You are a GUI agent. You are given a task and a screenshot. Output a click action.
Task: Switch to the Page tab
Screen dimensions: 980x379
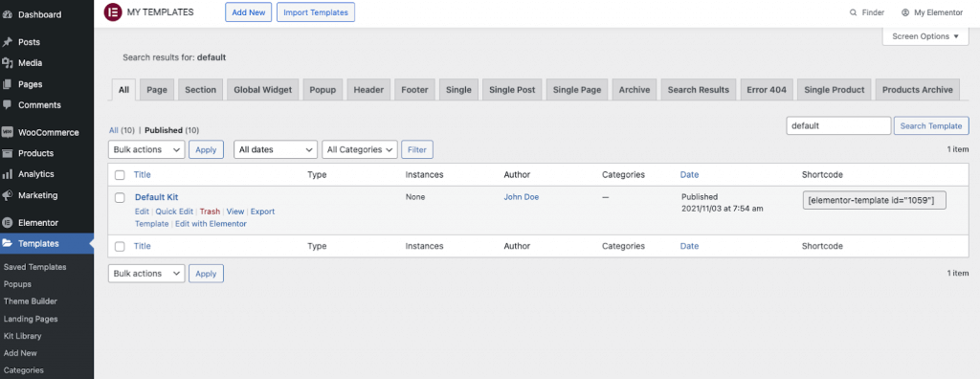tap(157, 89)
